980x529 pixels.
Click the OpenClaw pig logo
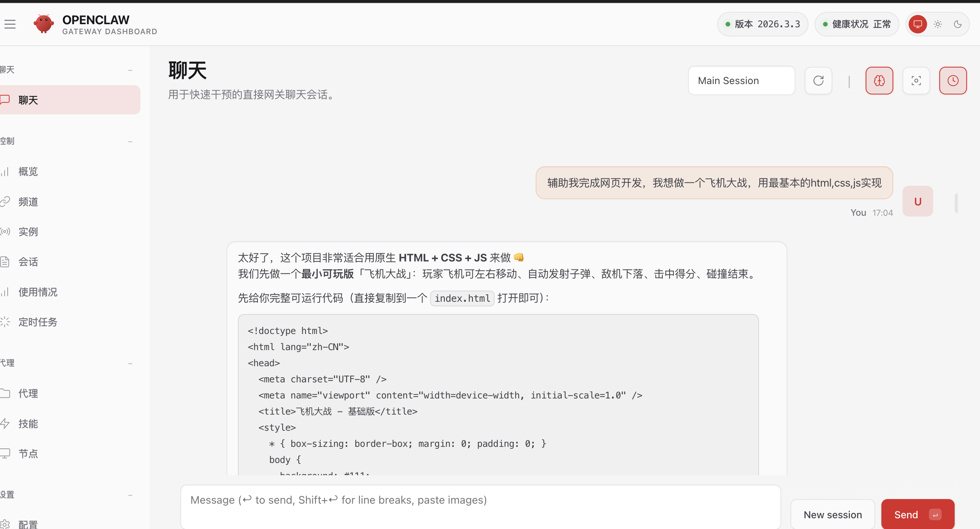tap(43, 23)
